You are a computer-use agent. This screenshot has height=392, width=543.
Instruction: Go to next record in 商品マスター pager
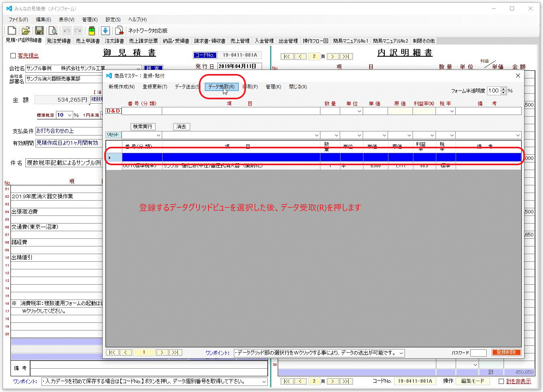pos(162,352)
